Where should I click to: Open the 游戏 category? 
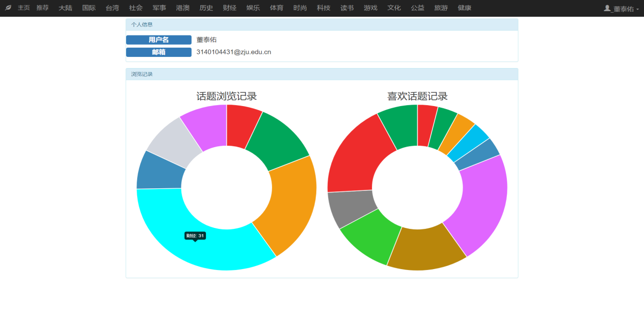tap(371, 8)
